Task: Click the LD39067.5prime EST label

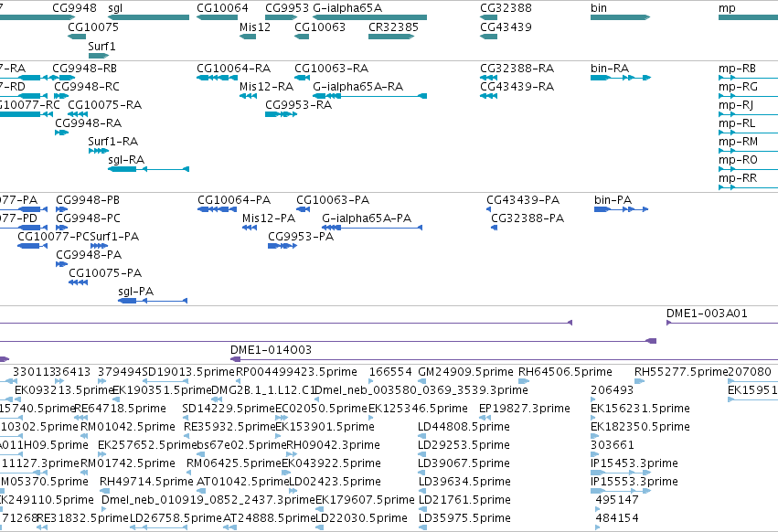Action: 464,463
